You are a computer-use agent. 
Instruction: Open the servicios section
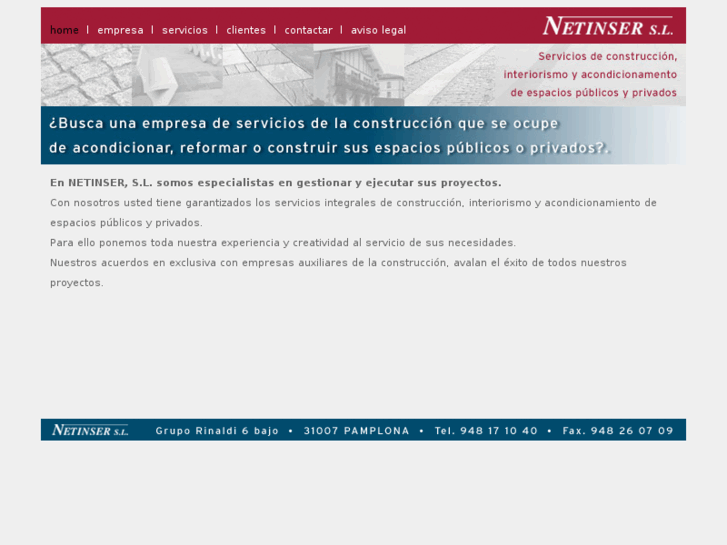[x=185, y=30]
